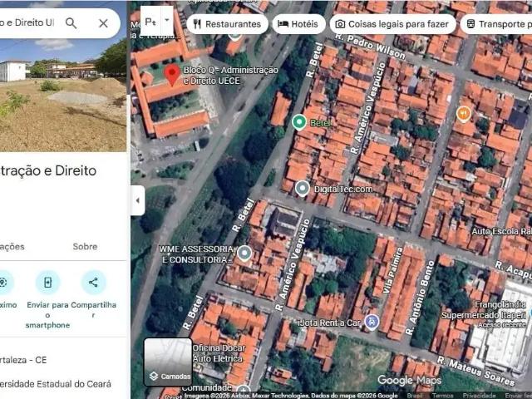Click the Enviar para o smartphone icon

(x=47, y=283)
